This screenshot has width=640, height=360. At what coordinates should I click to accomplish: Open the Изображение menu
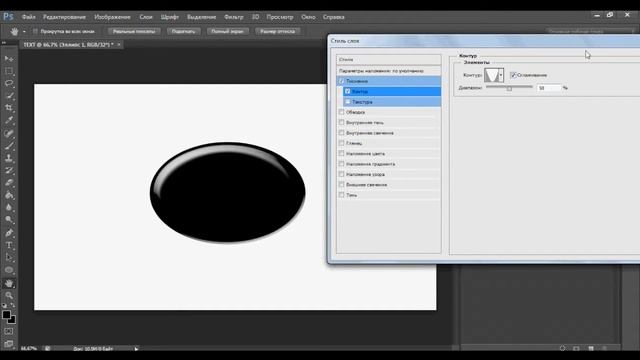112,17
